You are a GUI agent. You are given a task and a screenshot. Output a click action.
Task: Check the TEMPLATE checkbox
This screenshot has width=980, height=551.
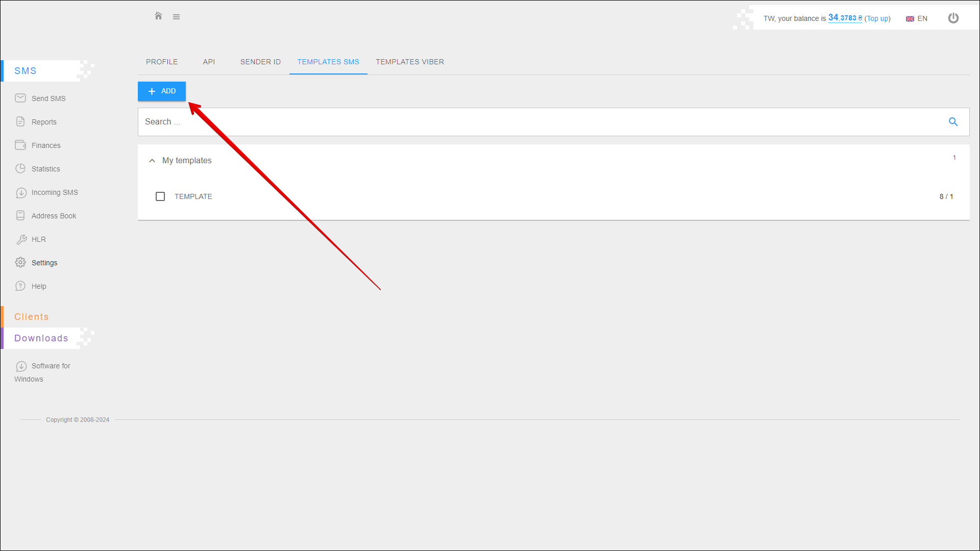click(x=160, y=196)
